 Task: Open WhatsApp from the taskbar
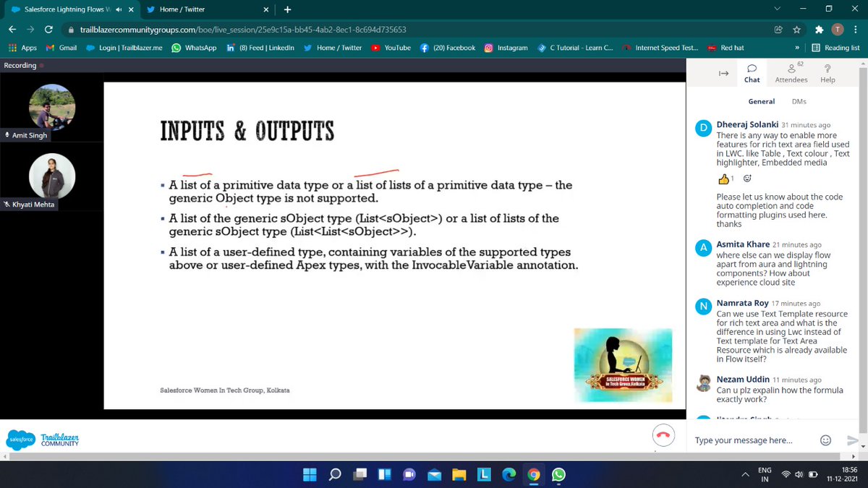[558, 474]
